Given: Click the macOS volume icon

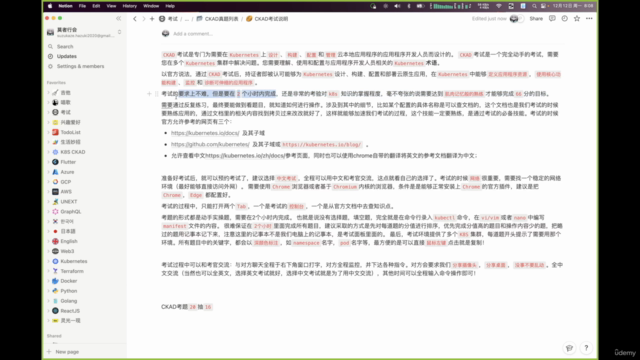Looking at the screenshot, I should [397, 6].
